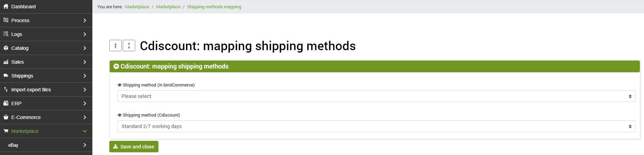The image size is (644, 155).
Task: Click the Save and close button
Action: pos(134,147)
